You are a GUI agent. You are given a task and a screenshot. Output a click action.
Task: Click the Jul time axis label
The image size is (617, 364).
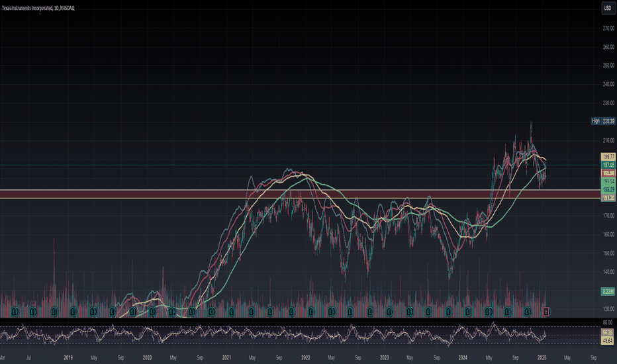(x=28, y=357)
